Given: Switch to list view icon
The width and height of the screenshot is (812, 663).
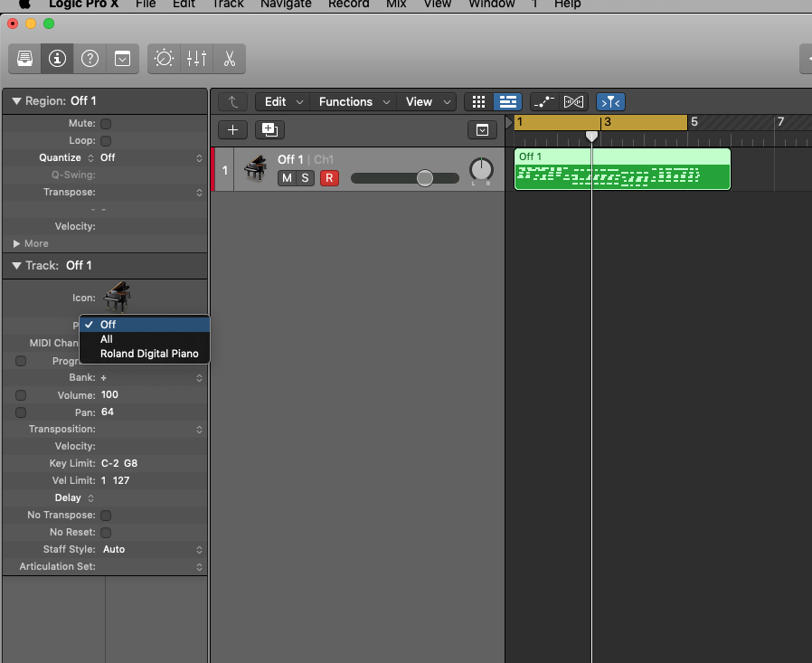Looking at the screenshot, I should pos(508,102).
